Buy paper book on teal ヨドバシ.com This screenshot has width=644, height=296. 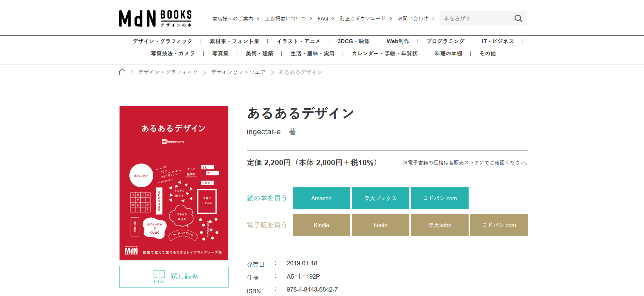click(440, 198)
